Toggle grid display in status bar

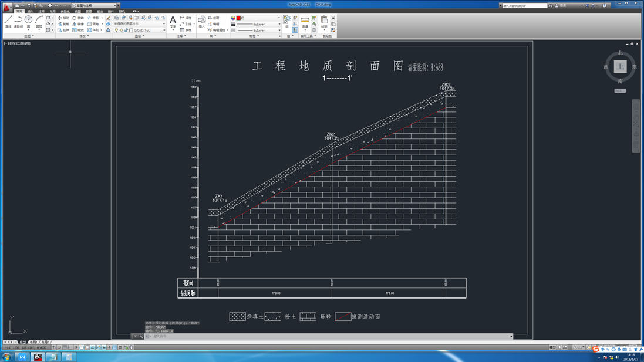point(65,347)
